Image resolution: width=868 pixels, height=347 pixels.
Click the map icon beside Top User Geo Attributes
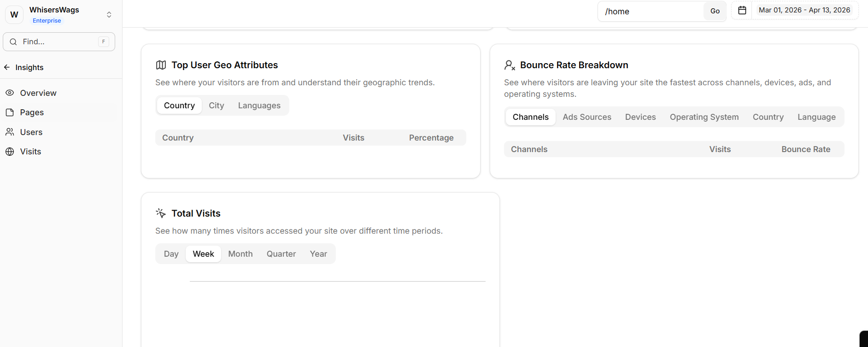pyautogui.click(x=161, y=65)
